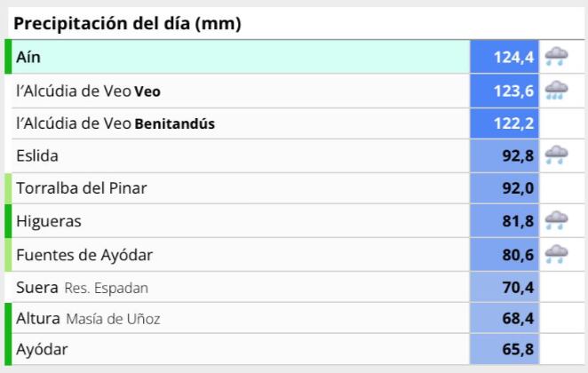Open l'Alcúdia de Veo Veo station
The image size is (588, 373).
88,91
